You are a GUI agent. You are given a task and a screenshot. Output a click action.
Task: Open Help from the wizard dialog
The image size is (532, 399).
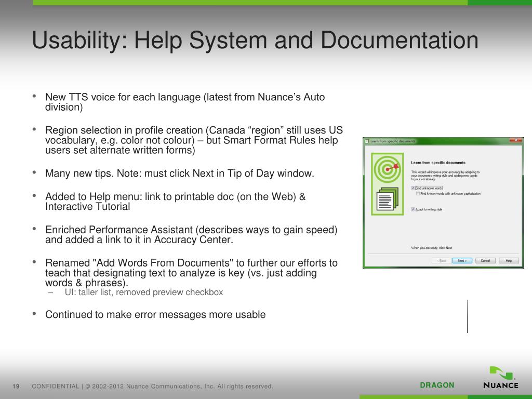pos(509,261)
